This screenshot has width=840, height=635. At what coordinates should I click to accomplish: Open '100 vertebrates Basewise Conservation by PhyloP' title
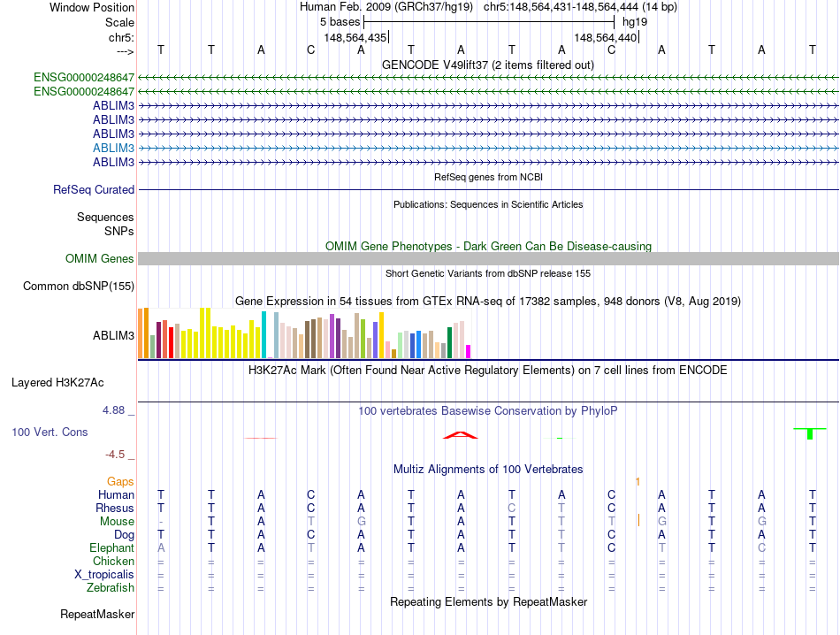488,411
